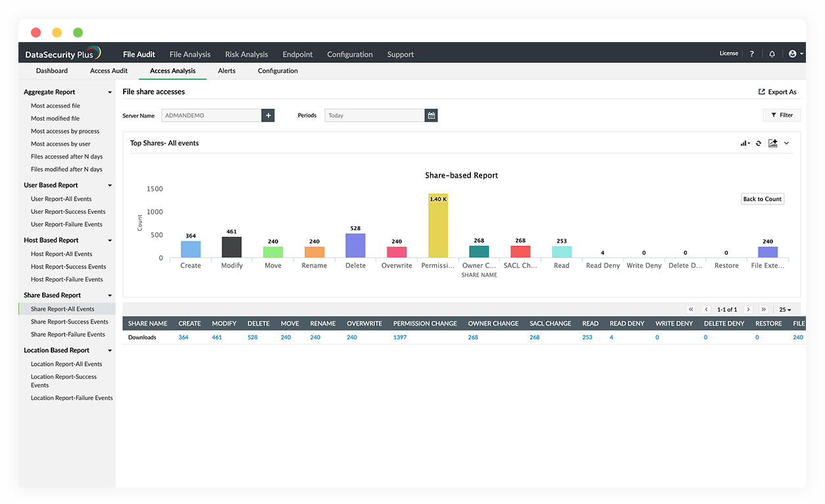Refresh the Top Shares chart
The image size is (825, 504).
(759, 143)
